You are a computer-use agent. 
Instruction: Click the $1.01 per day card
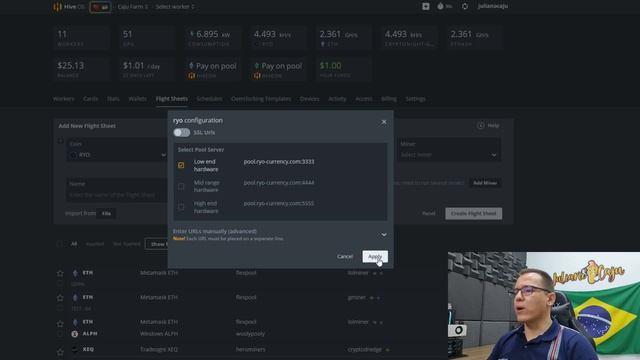click(147, 69)
